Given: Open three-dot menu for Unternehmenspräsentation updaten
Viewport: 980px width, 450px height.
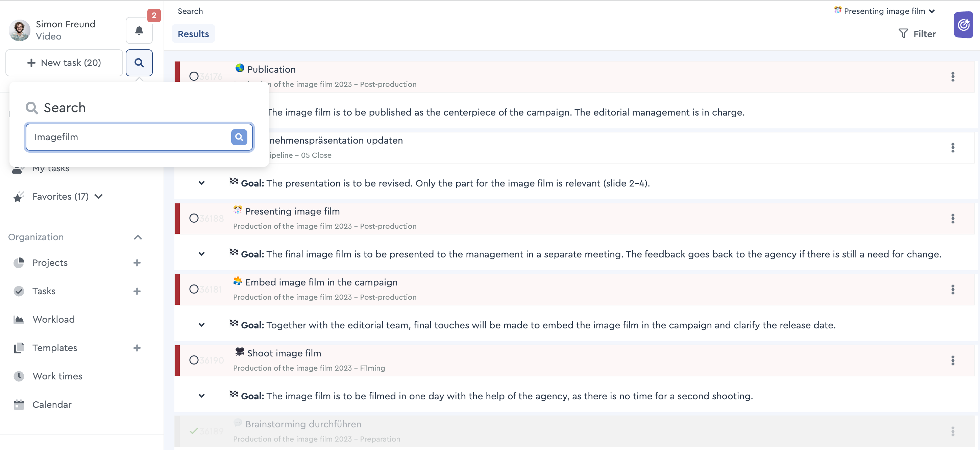Looking at the screenshot, I should [953, 148].
